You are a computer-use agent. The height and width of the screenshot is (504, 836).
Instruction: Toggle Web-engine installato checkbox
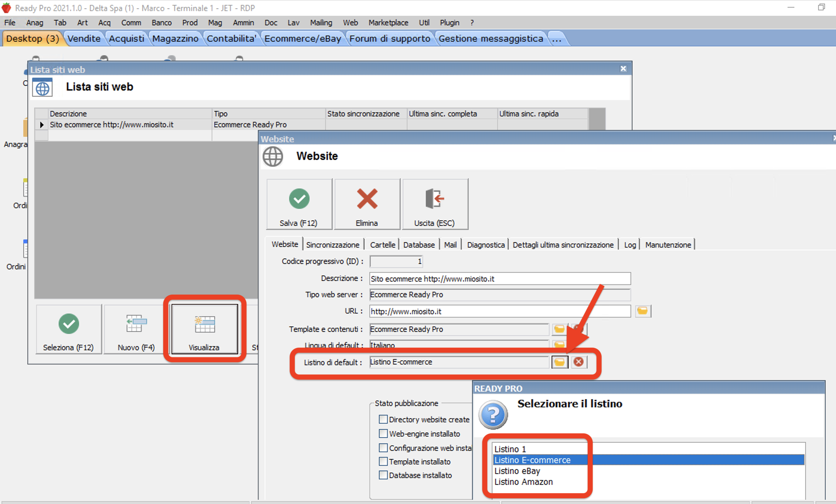383,433
